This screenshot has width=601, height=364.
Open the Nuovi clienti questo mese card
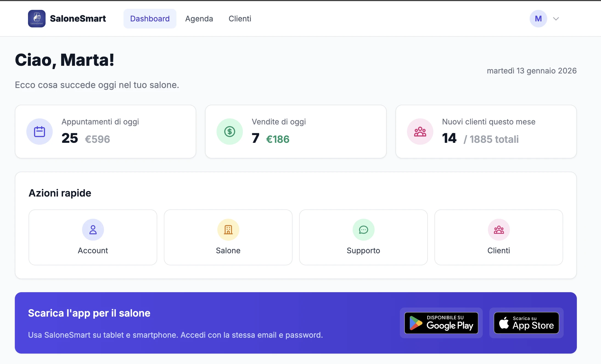point(486,132)
